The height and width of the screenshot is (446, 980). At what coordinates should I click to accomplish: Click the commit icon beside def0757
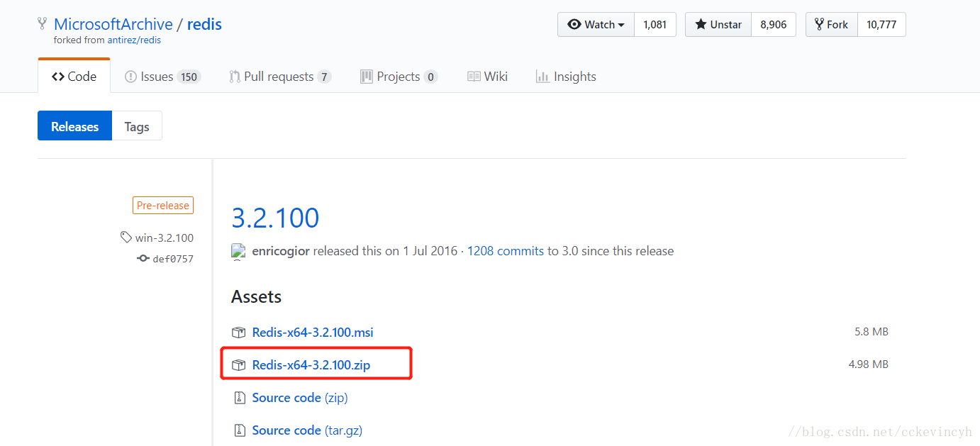coord(143,259)
